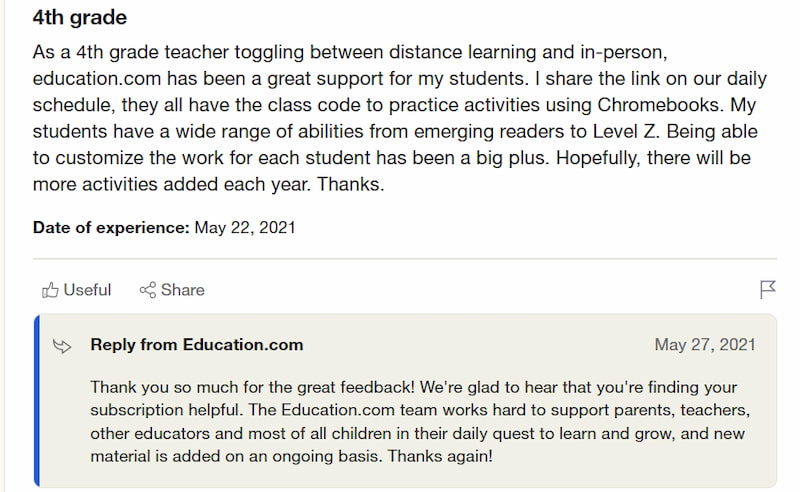Click the blue bar of the reply box
Image resolution: width=800 pixels, height=492 pixels.
pos(37,401)
